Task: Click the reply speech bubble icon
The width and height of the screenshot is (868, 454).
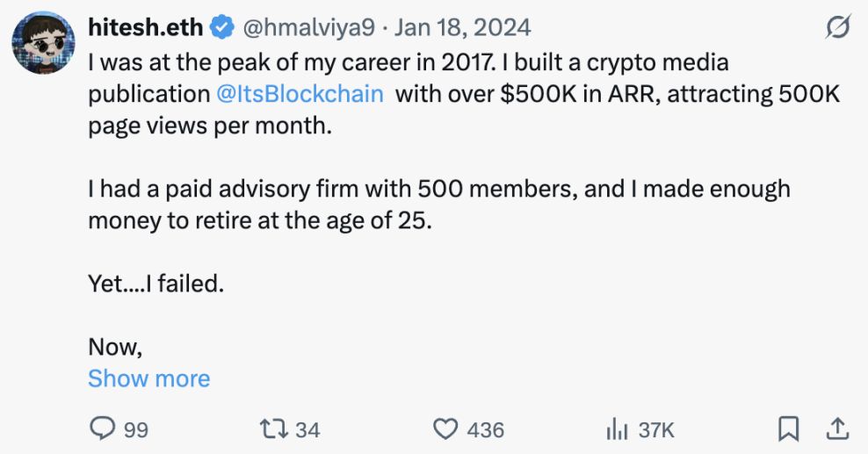Action: (x=103, y=429)
